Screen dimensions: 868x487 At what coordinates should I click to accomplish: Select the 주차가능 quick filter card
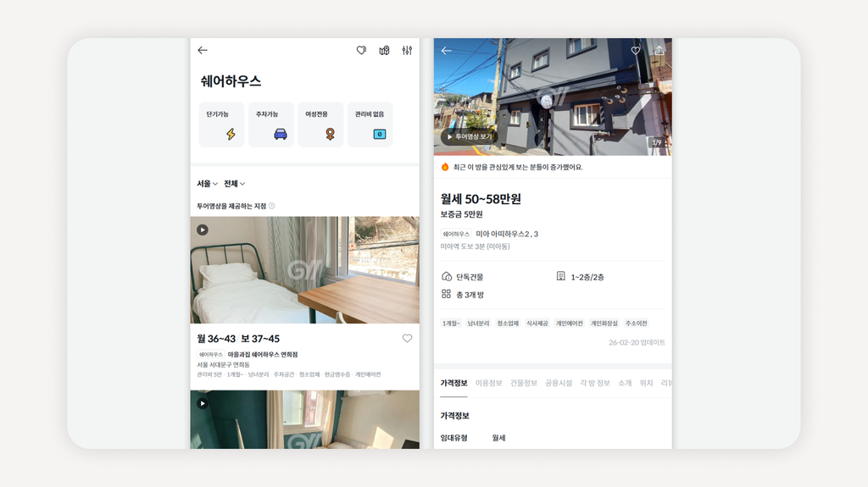(x=270, y=125)
